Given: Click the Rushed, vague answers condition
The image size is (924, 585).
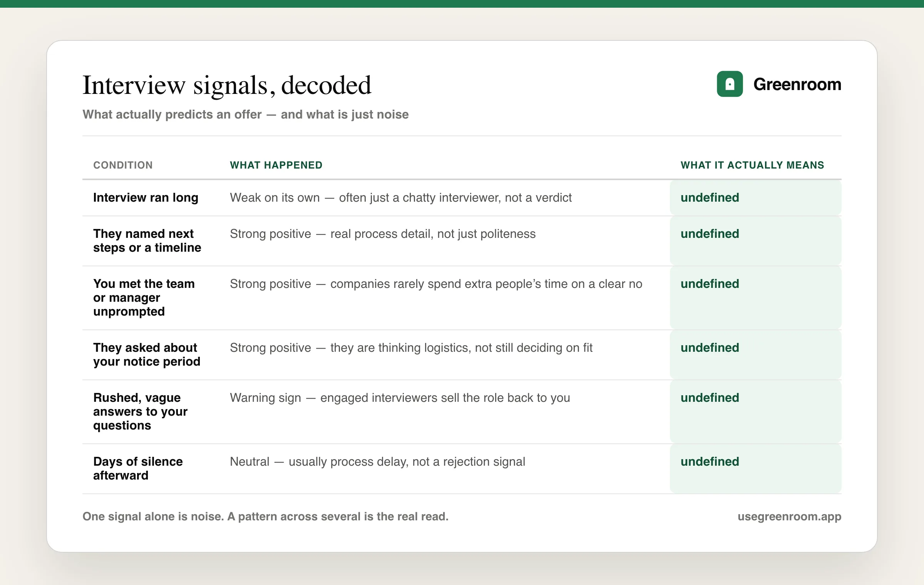Looking at the screenshot, I should (x=140, y=411).
